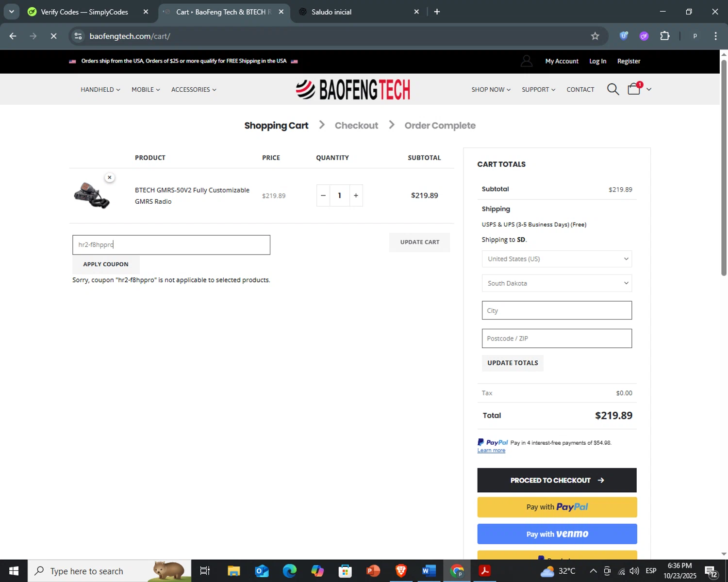This screenshot has width=728, height=582.
Task: Close the Saludo inicial tab
Action: point(416,12)
